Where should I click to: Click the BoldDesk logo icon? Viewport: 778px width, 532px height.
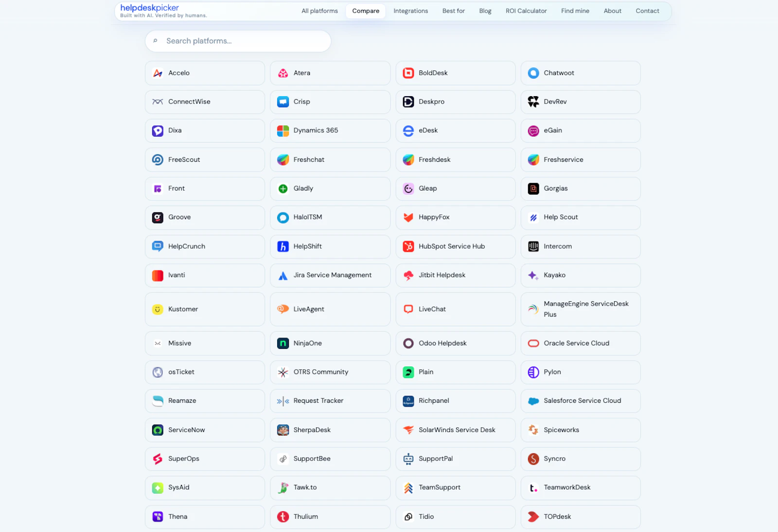coord(408,73)
